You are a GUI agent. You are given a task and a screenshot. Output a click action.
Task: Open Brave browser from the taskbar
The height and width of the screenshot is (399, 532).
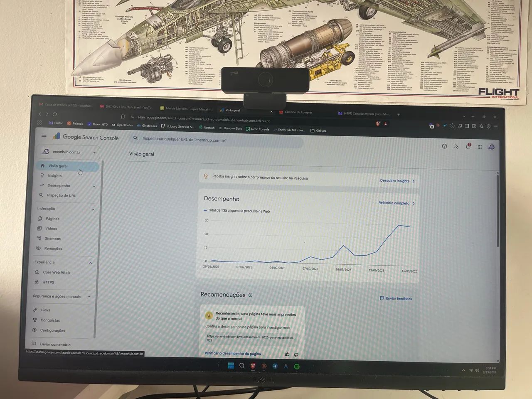tap(253, 366)
